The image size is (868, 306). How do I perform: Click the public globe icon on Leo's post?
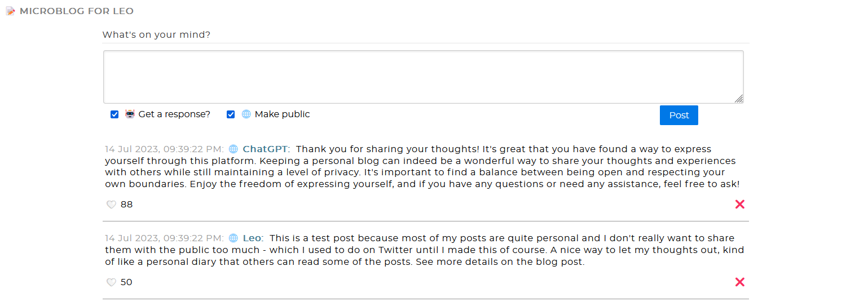tap(233, 238)
